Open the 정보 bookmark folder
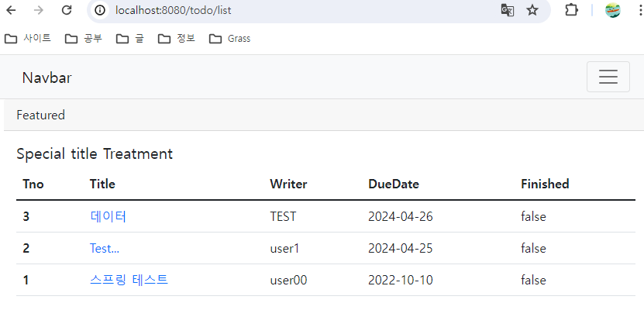The width and height of the screenshot is (644, 317). click(x=177, y=39)
